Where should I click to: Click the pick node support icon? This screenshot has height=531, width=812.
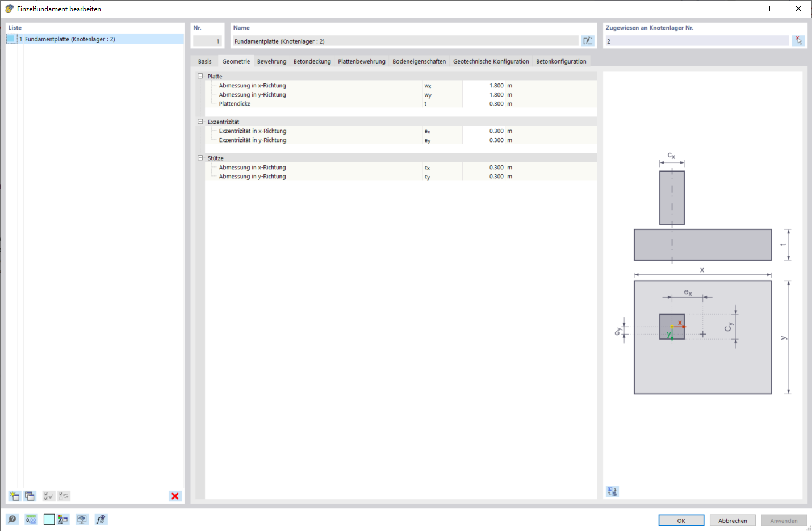coord(798,41)
